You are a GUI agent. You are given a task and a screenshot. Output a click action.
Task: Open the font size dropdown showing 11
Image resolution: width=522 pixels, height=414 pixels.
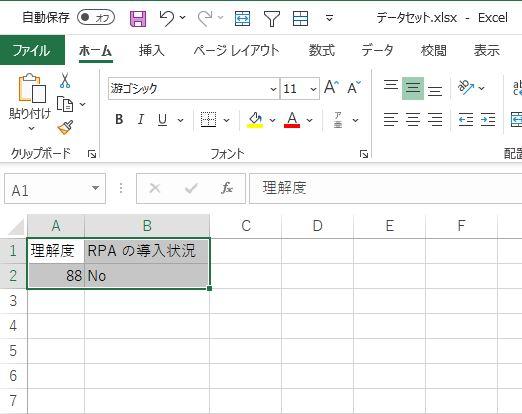pyautogui.click(x=313, y=89)
